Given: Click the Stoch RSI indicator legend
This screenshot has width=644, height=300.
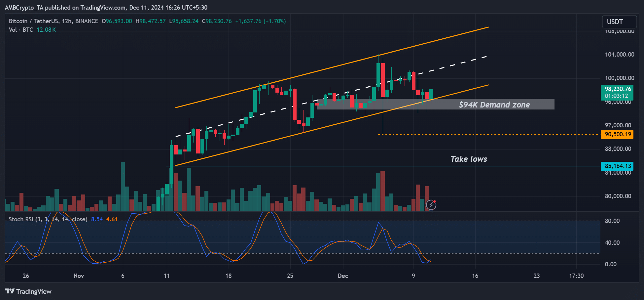Looking at the screenshot, I should click(x=48, y=219).
